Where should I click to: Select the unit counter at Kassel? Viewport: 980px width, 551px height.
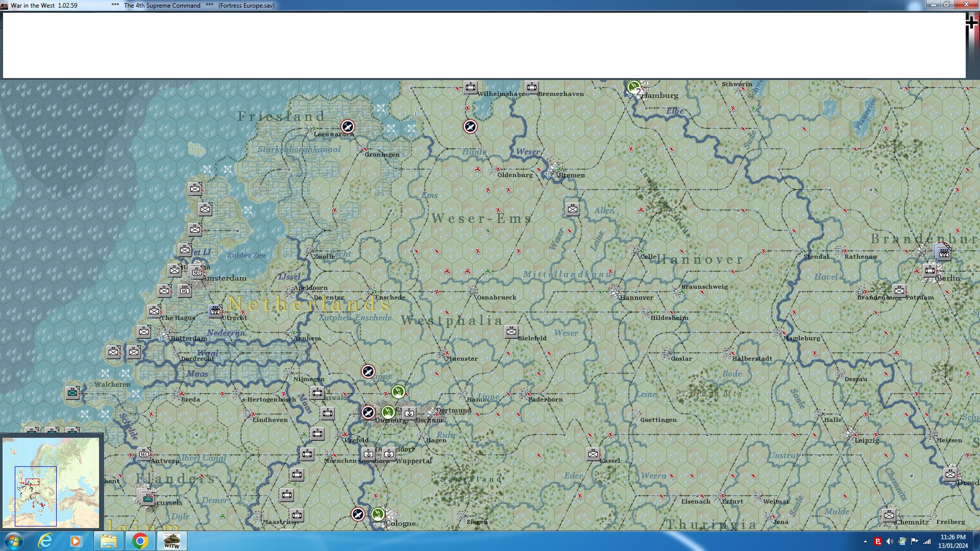(x=593, y=454)
